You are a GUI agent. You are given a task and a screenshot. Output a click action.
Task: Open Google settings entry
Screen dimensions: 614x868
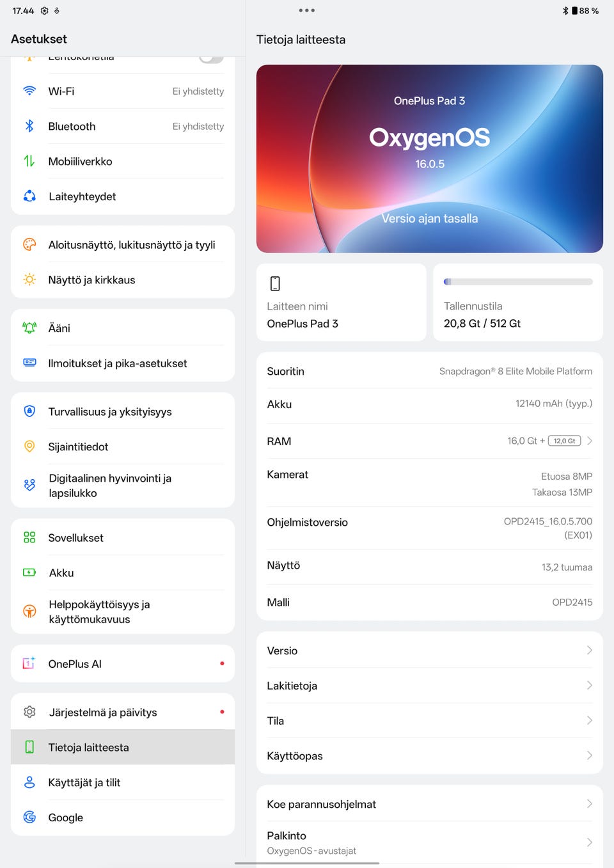pos(123,817)
